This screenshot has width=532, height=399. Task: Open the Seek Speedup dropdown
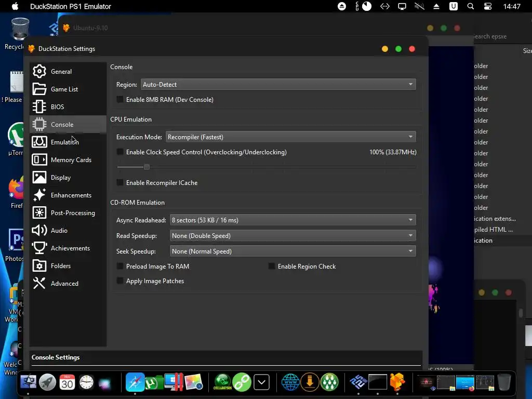click(293, 251)
